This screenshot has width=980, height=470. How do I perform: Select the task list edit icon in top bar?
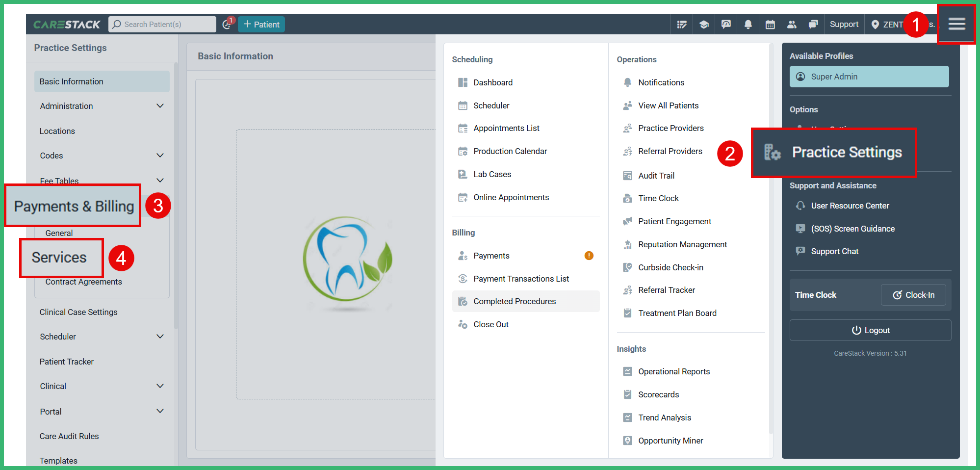681,24
